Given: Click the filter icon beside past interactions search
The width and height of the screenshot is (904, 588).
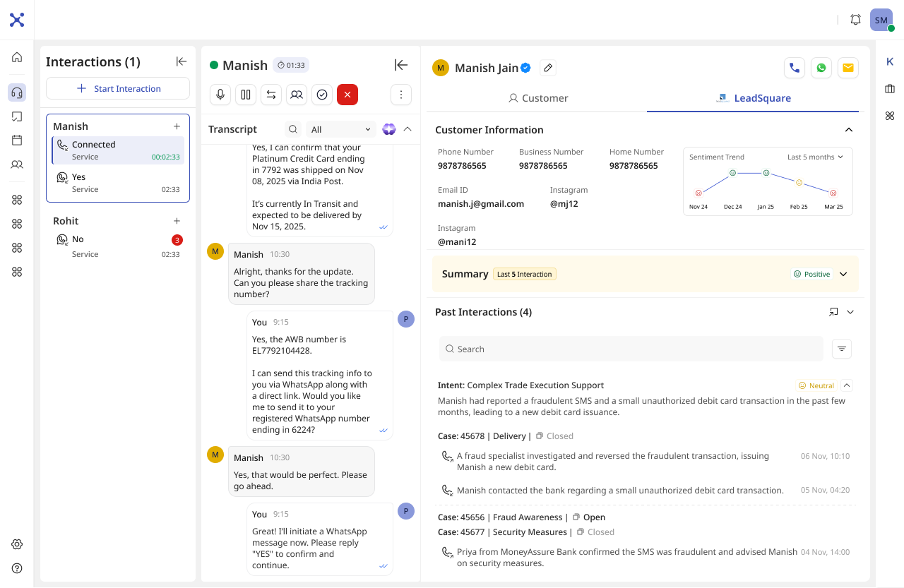Looking at the screenshot, I should (x=842, y=349).
